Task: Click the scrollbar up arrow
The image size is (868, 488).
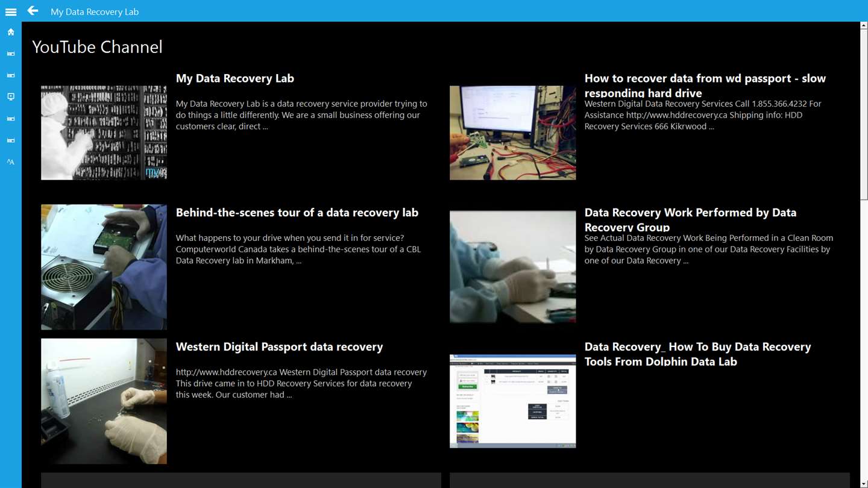Action: click(864, 27)
